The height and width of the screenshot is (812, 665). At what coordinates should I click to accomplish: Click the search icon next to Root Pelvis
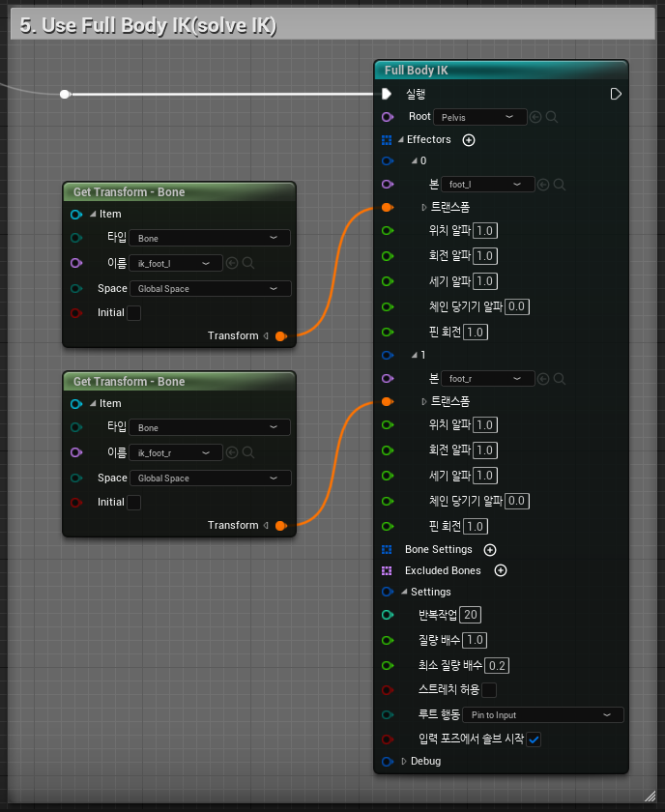click(x=552, y=117)
